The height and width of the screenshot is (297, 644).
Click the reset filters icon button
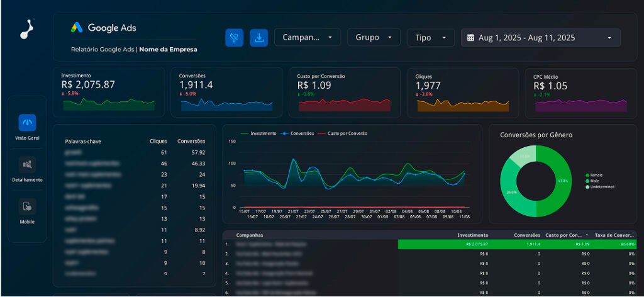[235, 38]
